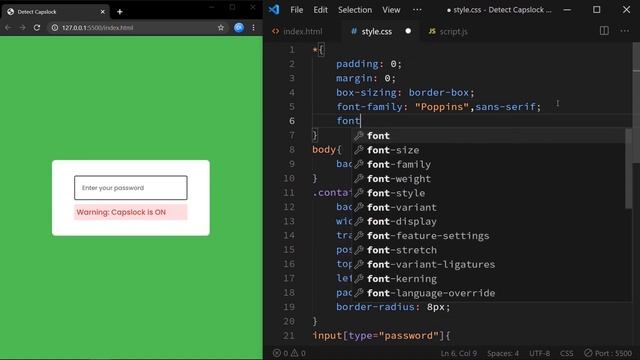
Task: Open the editor More Actions ellipsis
Action: click(x=624, y=31)
